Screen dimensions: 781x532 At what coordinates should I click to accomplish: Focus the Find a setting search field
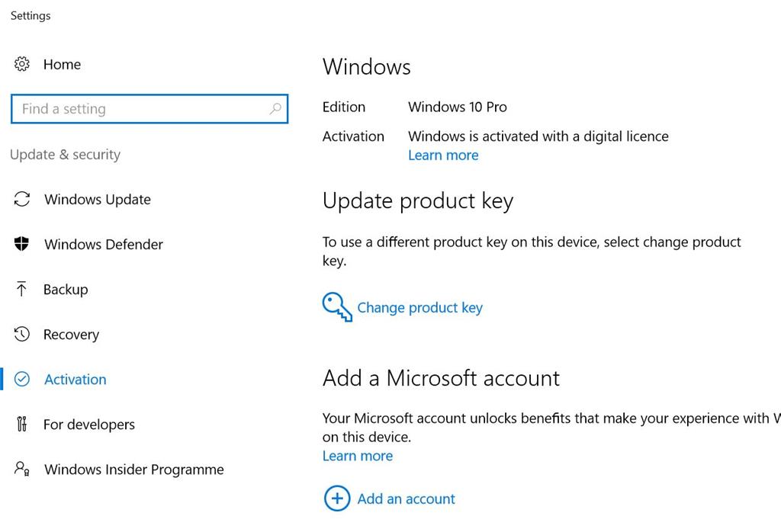pos(149,108)
